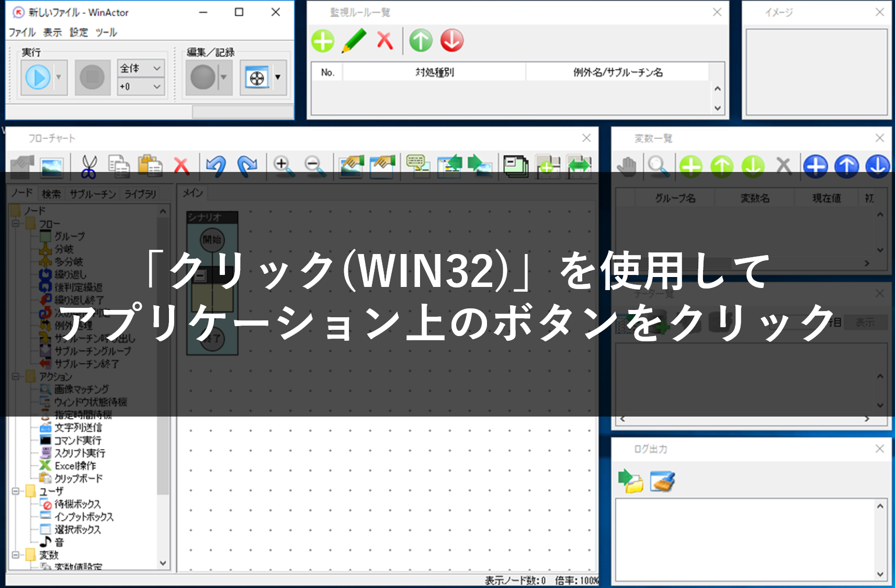Screen dimensions: 895x588
Task: Collapse the ユーザ folder in node tree
Action: (x=16, y=491)
